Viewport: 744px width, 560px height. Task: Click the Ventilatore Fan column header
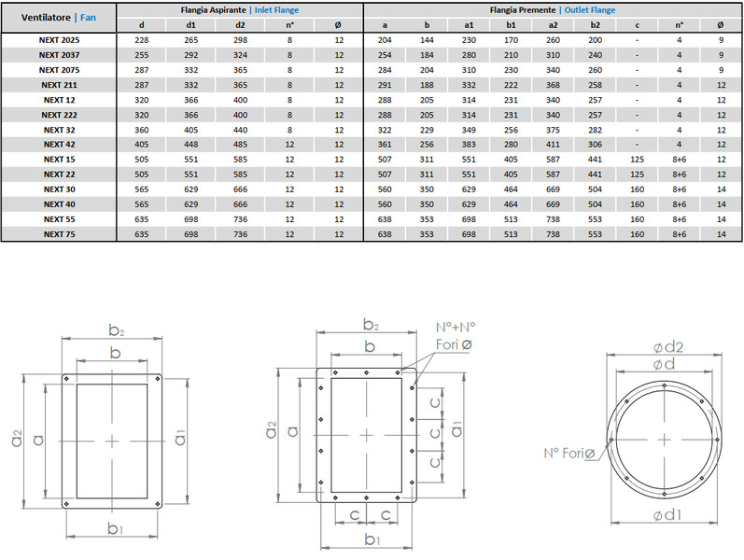59,17
